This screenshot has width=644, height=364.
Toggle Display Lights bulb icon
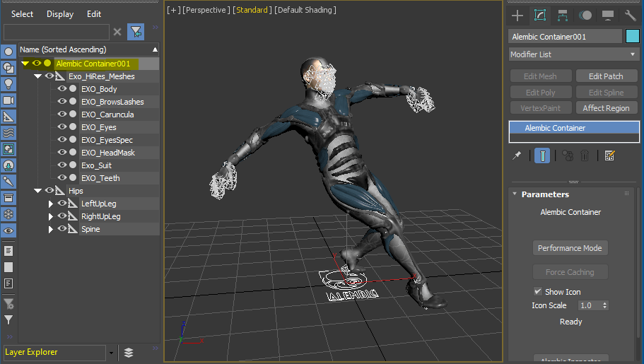8,84
